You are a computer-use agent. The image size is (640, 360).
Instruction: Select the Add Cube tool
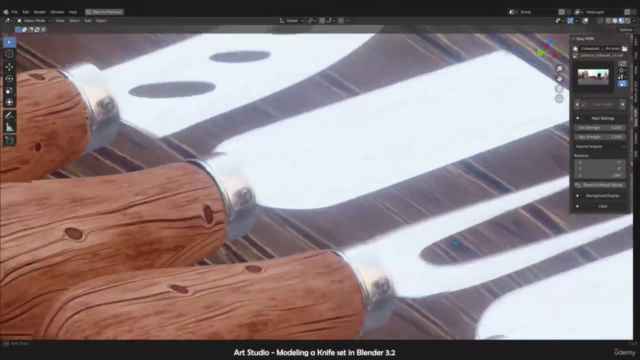point(9,141)
